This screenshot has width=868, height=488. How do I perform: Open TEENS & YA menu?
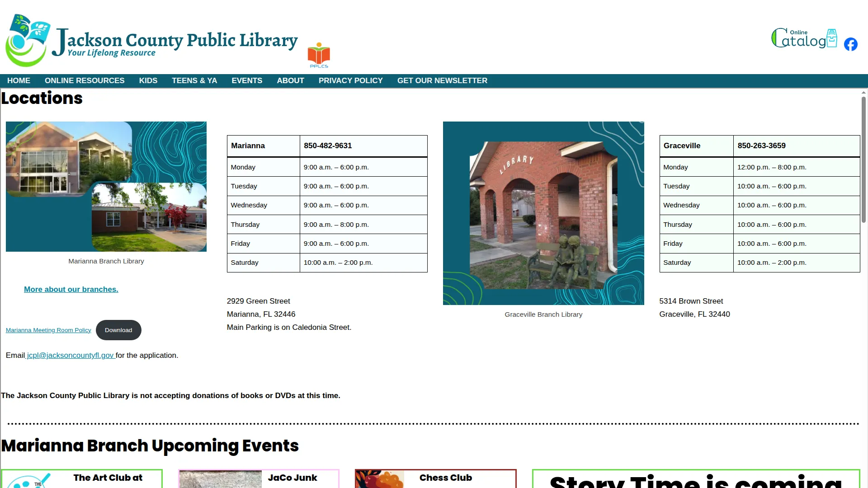tap(194, 80)
